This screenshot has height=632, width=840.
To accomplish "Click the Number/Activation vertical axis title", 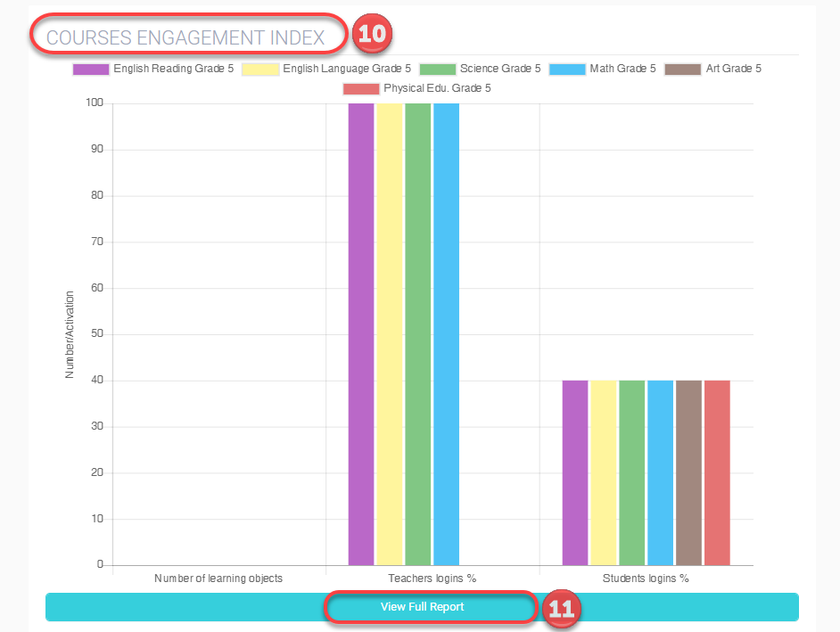I will pos(69,335).
